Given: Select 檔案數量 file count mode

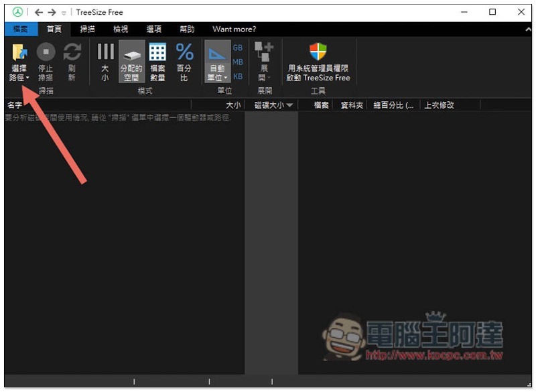Looking at the screenshot, I should (157, 62).
